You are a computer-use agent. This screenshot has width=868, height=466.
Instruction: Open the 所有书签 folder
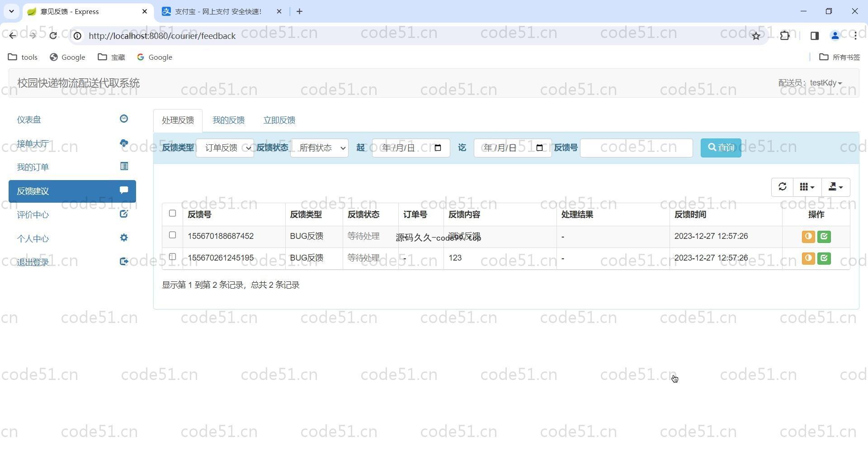click(x=840, y=57)
